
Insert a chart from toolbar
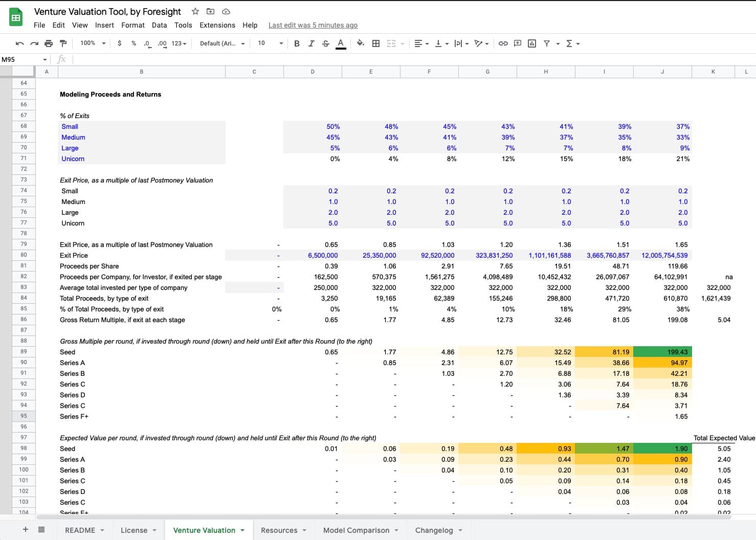(x=532, y=43)
